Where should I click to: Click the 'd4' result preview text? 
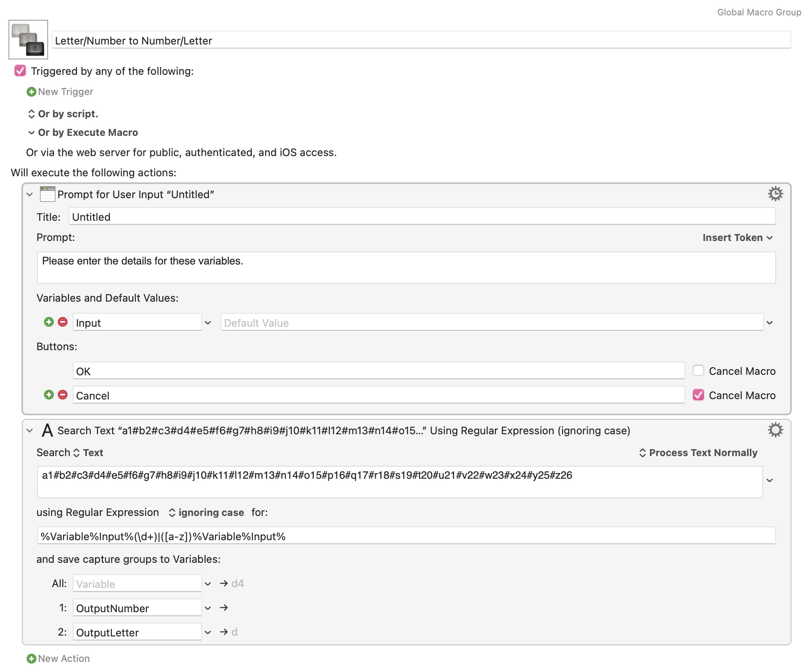pos(238,583)
